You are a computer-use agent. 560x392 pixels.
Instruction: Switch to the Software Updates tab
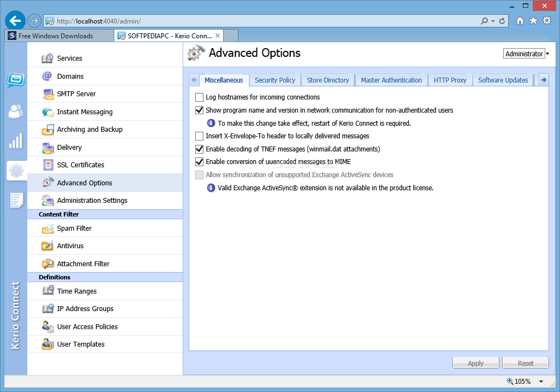pos(503,80)
